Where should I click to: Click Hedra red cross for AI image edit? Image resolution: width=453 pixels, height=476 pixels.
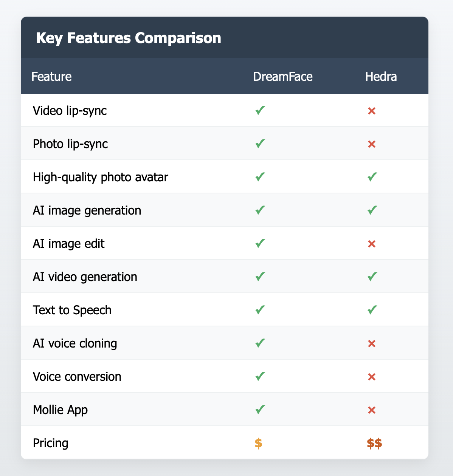point(372,244)
